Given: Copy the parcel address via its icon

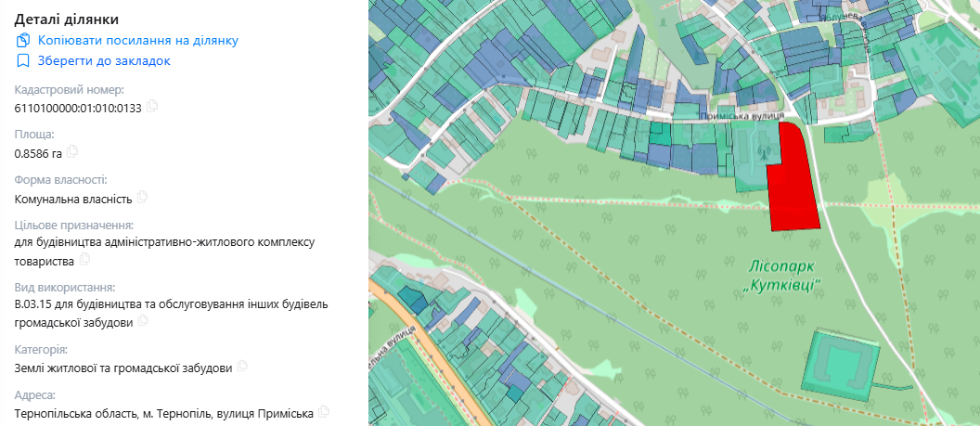Looking at the screenshot, I should click(x=323, y=411).
